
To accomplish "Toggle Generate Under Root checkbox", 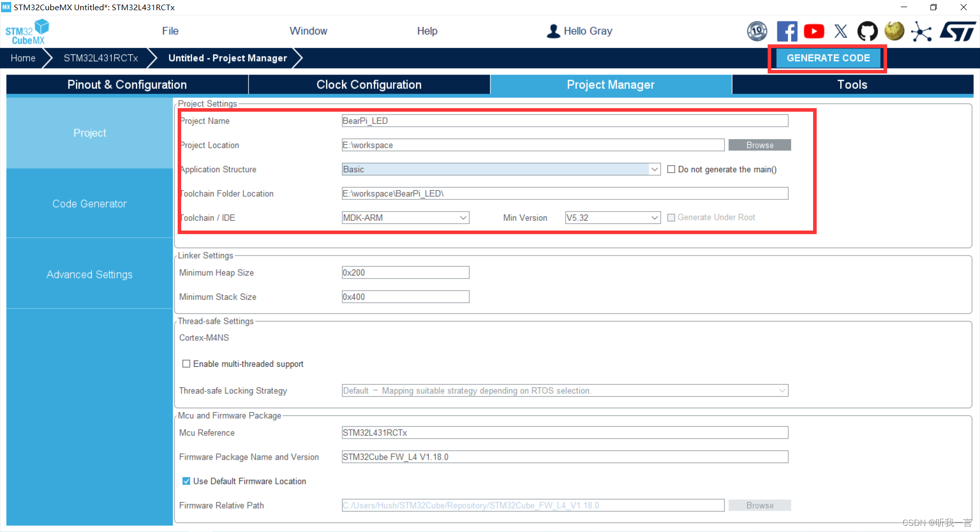I will click(671, 218).
